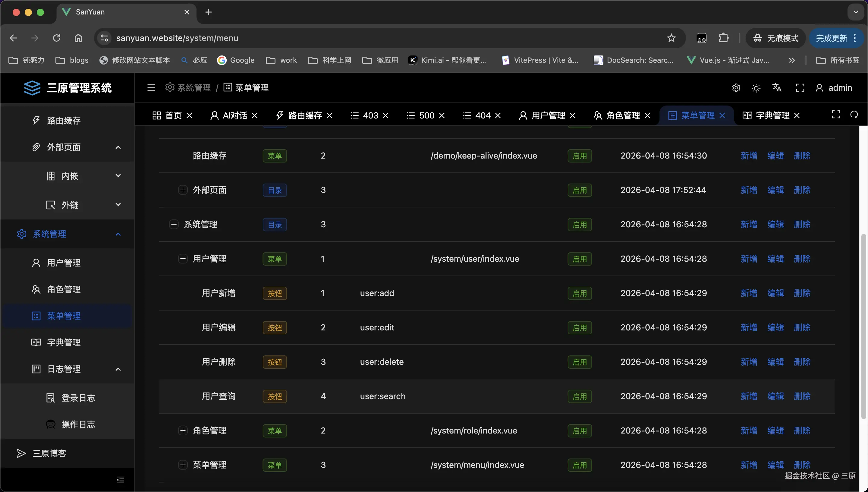Screen dimensions: 868x492
Task: Maximize content via tab bar icon
Action: (836, 115)
